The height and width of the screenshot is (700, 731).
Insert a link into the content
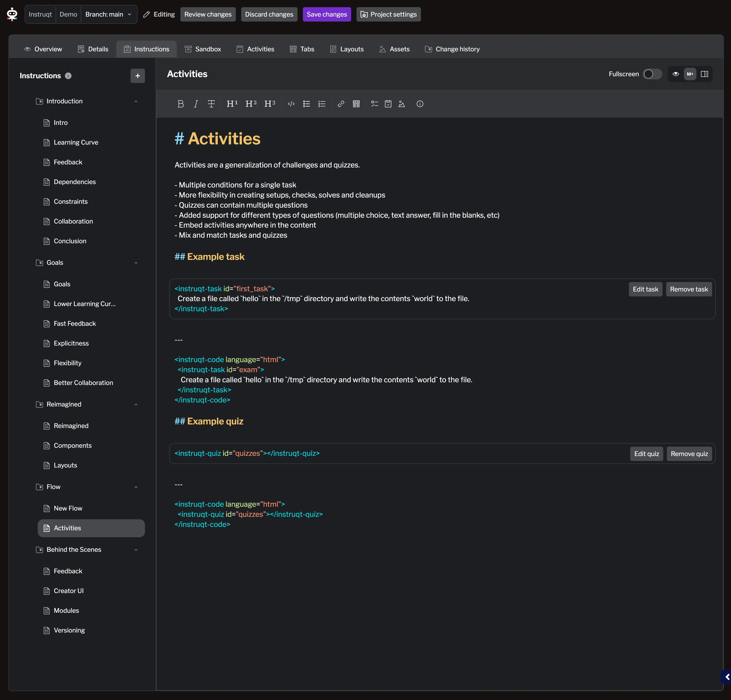341,104
